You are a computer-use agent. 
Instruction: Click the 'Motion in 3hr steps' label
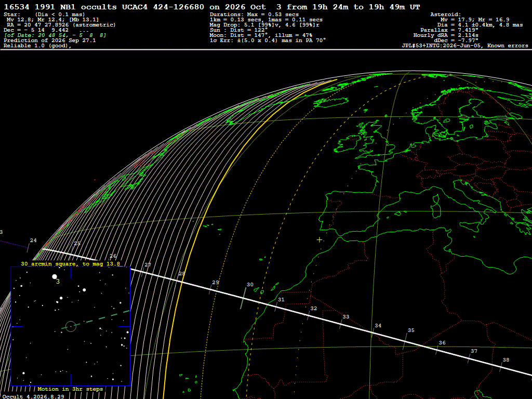point(70,389)
